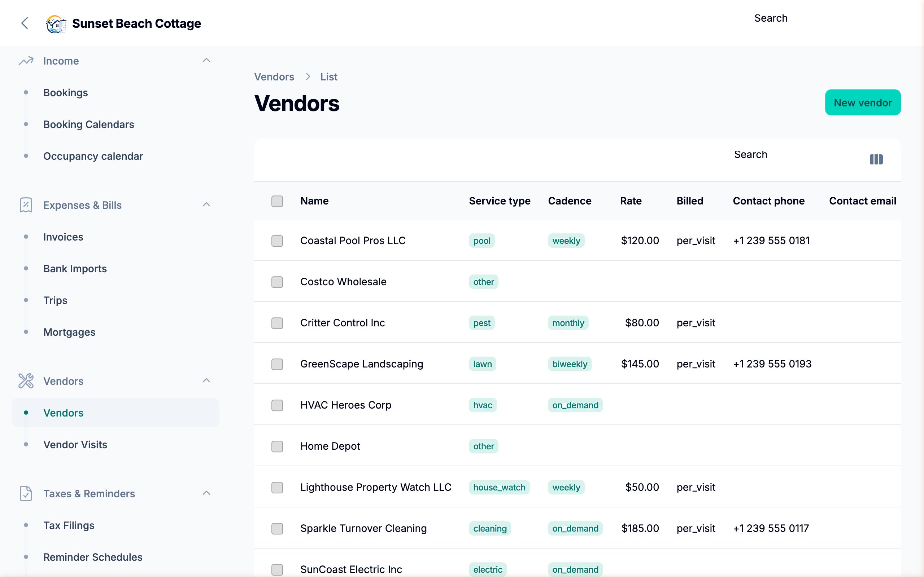Check the select-all checkbox in table header
The image size is (924, 577).
[x=276, y=201]
